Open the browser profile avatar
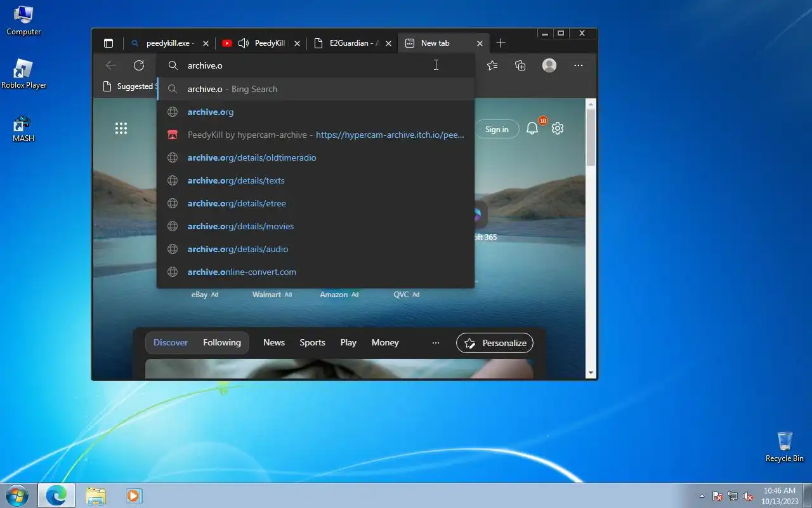Image resolution: width=812 pixels, height=508 pixels. click(x=549, y=65)
